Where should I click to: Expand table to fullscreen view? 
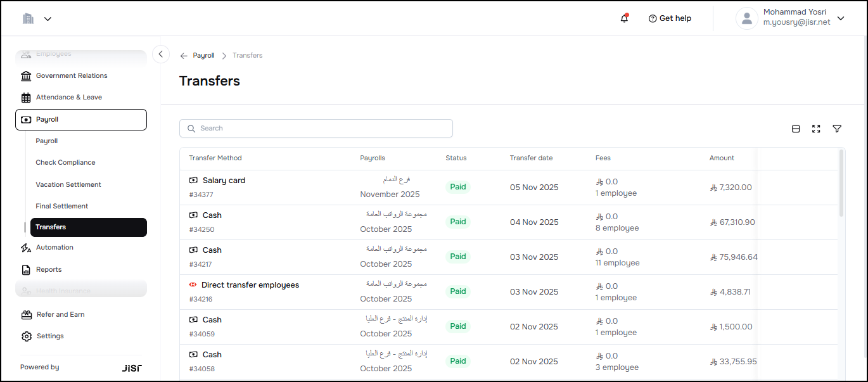[816, 129]
